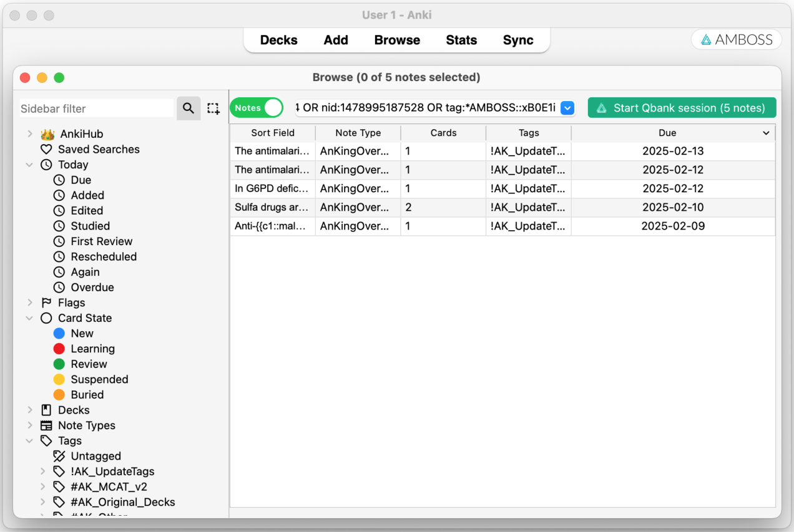The height and width of the screenshot is (532, 794).
Task: Expand the #AK_Original_Decks tag
Action: coord(42,502)
